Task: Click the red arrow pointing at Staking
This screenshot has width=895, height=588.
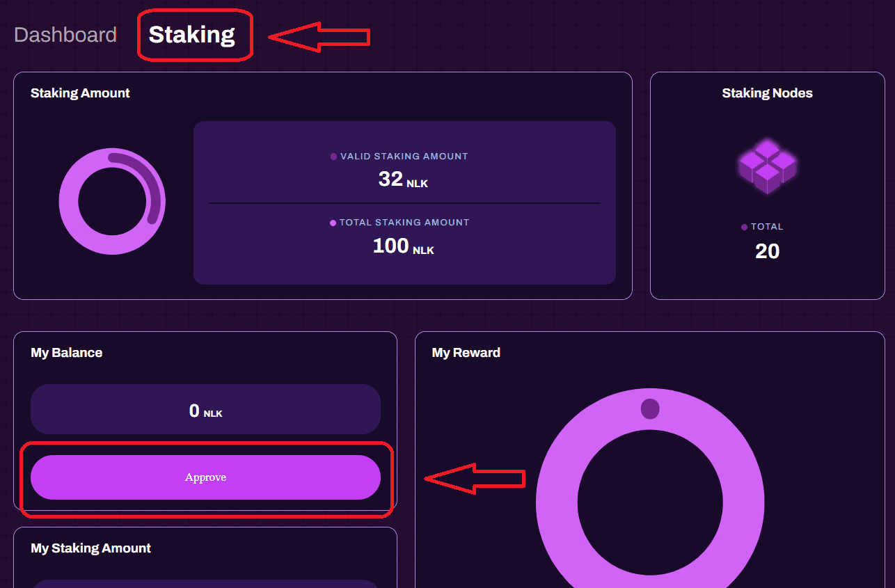Action: [x=319, y=37]
